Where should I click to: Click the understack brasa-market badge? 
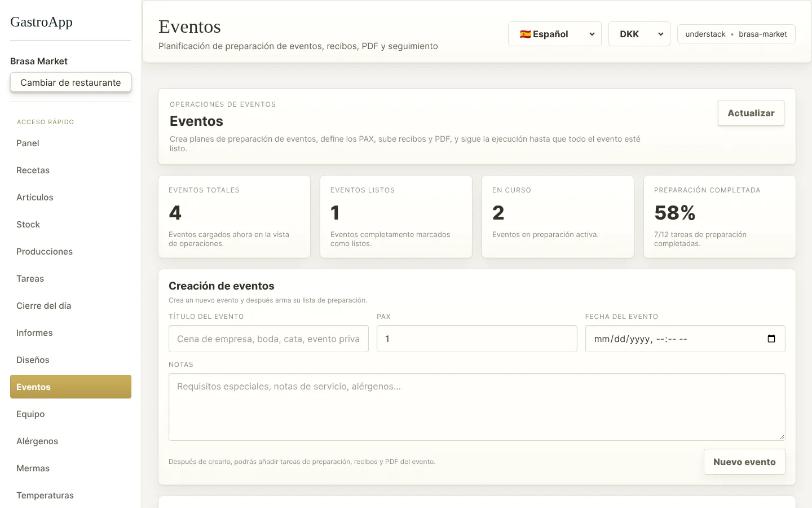click(x=736, y=34)
